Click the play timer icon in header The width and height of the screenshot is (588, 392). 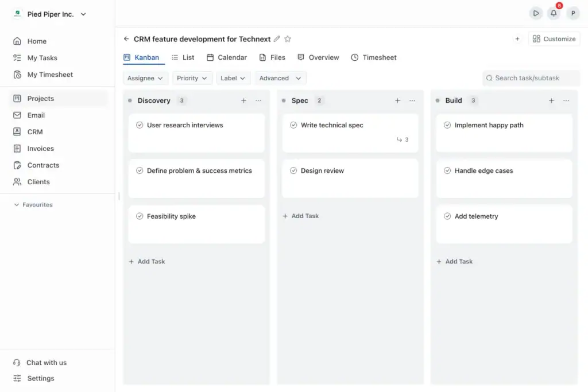536,14
